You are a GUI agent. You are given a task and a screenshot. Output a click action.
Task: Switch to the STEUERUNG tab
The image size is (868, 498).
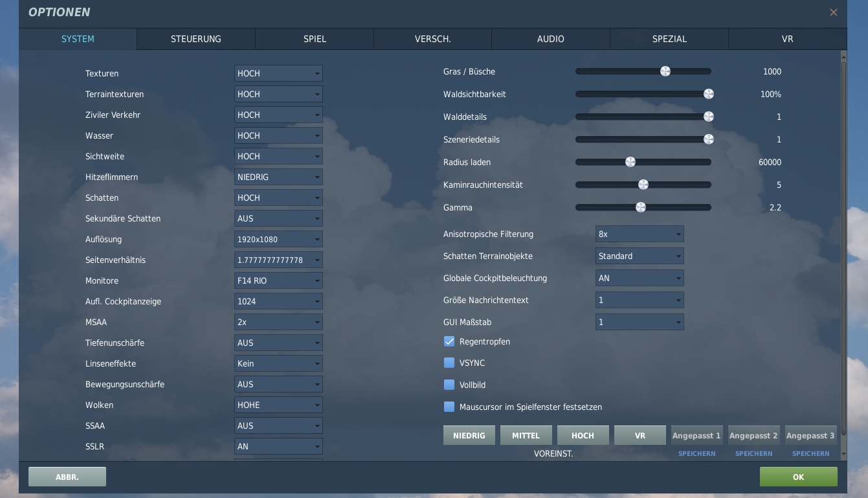(x=196, y=39)
